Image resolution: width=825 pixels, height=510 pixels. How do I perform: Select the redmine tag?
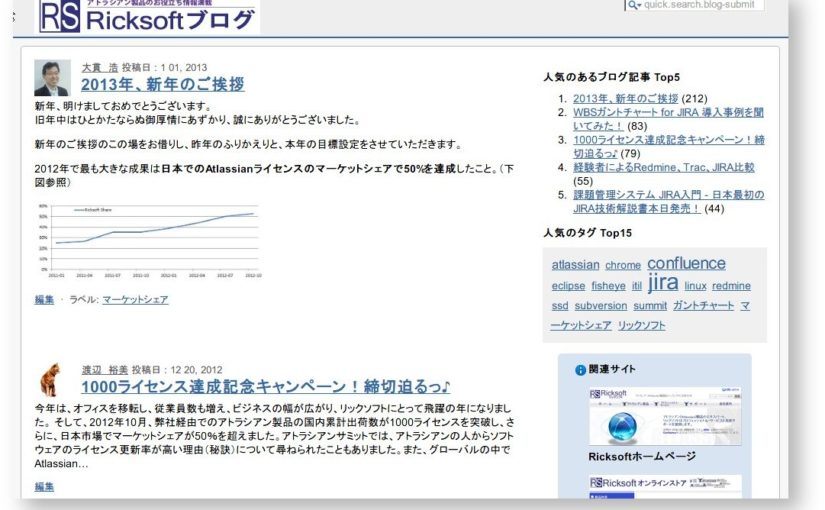click(x=731, y=286)
